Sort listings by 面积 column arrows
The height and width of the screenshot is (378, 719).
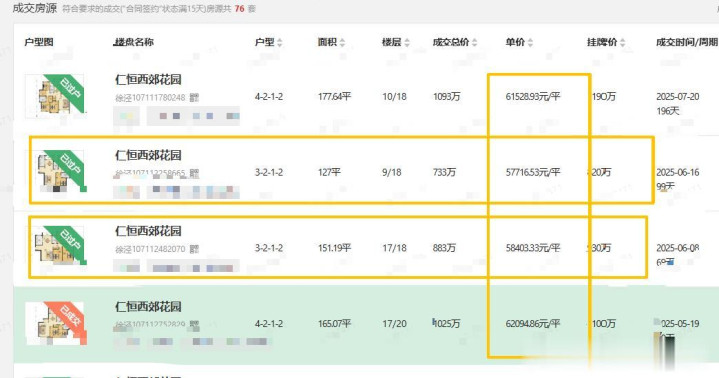pyautogui.click(x=343, y=43)
